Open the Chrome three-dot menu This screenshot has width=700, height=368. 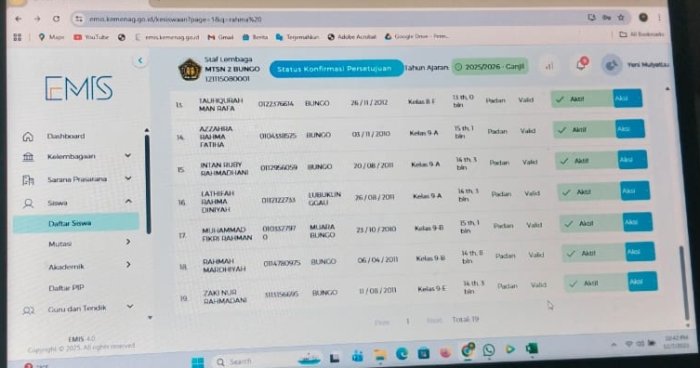tap(659, 18)
